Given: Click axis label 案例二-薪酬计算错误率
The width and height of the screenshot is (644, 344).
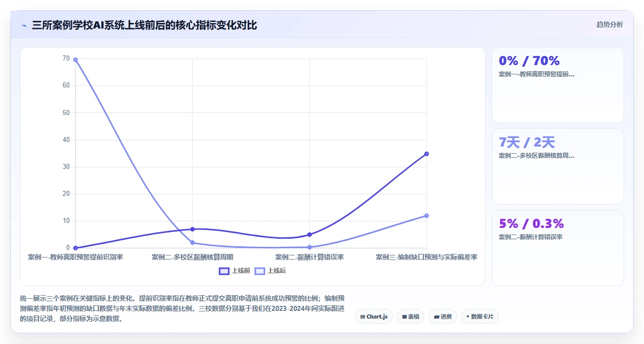Looking at the screenshot, I should (309, 257).
